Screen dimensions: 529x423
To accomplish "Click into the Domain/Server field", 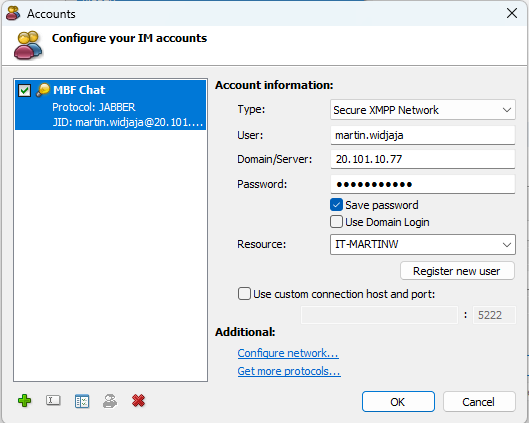I will pyautogui.click(x=423, y=159).
